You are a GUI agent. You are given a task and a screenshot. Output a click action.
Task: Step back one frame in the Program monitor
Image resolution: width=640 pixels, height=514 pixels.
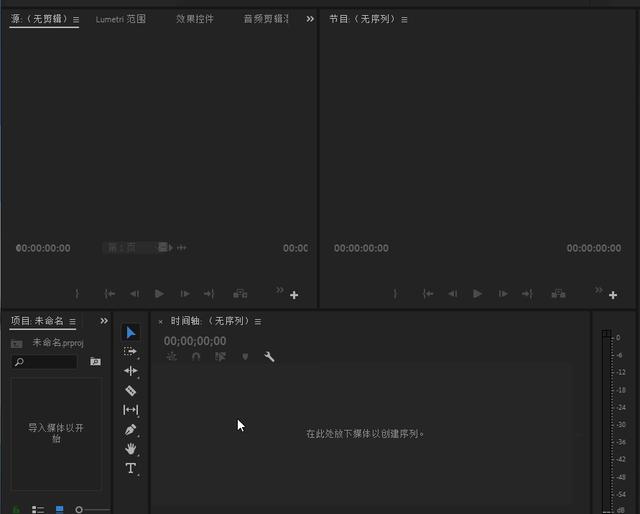point(452,294)
